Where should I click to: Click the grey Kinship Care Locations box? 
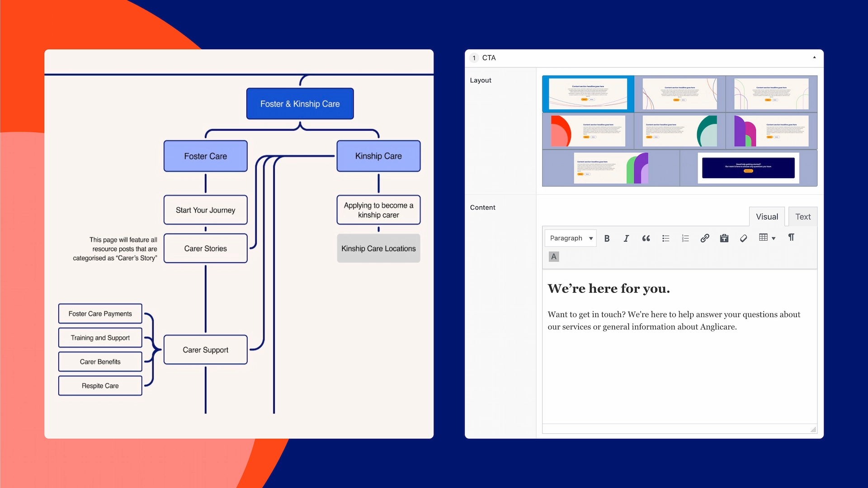[378, 249]
